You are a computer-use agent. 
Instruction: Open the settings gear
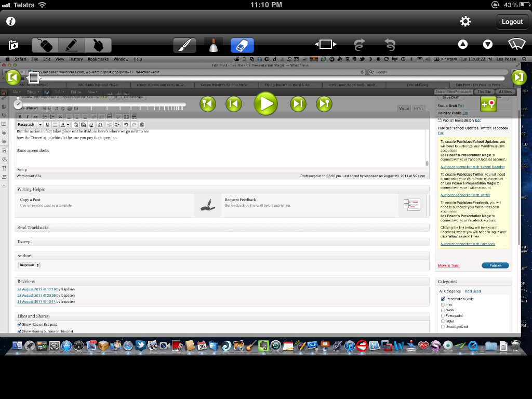[x=465, y=21]
